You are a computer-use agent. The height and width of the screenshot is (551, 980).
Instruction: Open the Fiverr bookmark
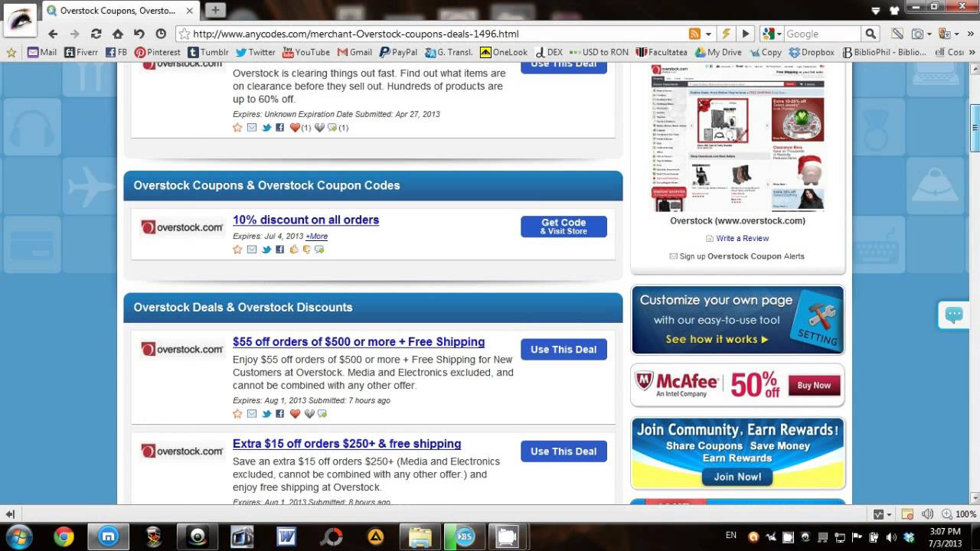click(x=80, y=53)
